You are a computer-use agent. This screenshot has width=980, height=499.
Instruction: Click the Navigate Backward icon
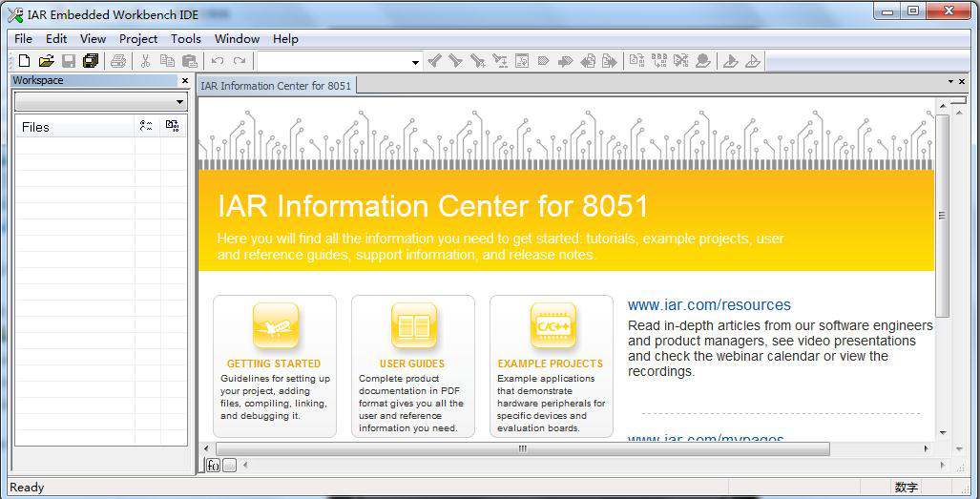coord(588,61)
